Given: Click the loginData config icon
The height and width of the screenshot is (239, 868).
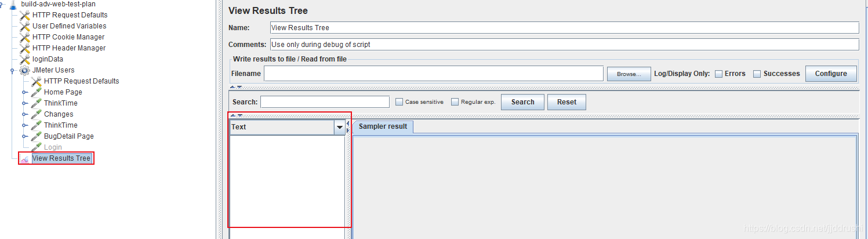Looking at the screenshot, I should click(x=25, y=59).
